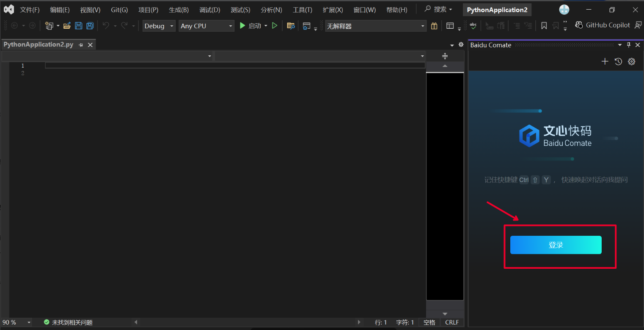Click the GitHub Copilot icon

(x=579, y=25)
